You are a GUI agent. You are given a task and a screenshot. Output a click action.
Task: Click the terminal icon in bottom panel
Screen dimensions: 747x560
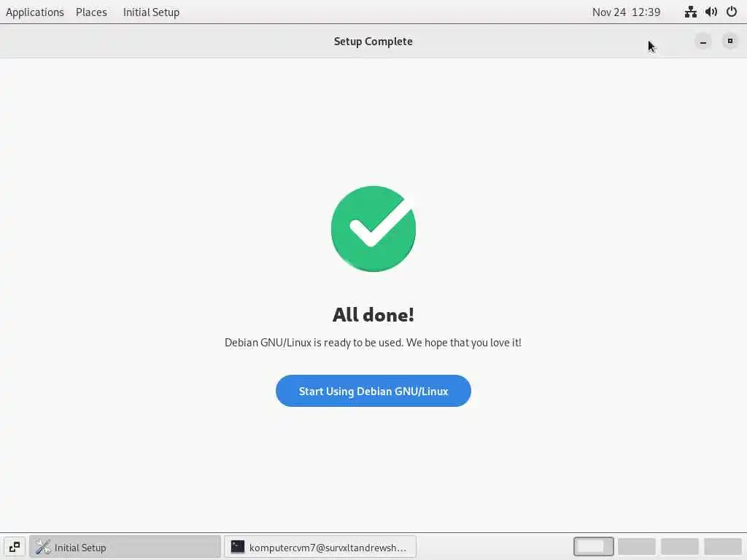[237, 547]
